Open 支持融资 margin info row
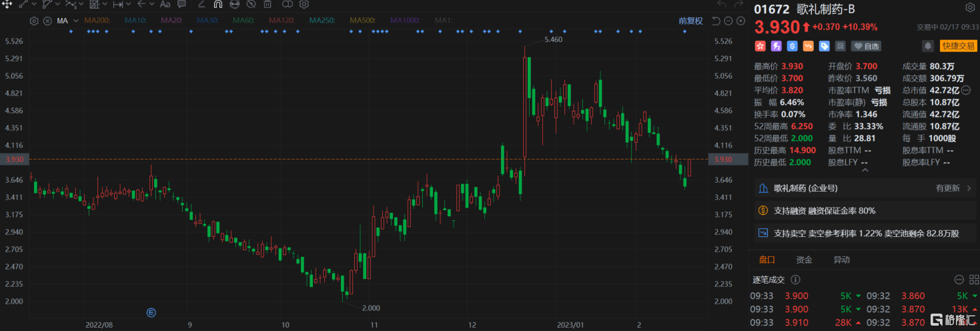 pyautogui.click(x=864, y=211)
